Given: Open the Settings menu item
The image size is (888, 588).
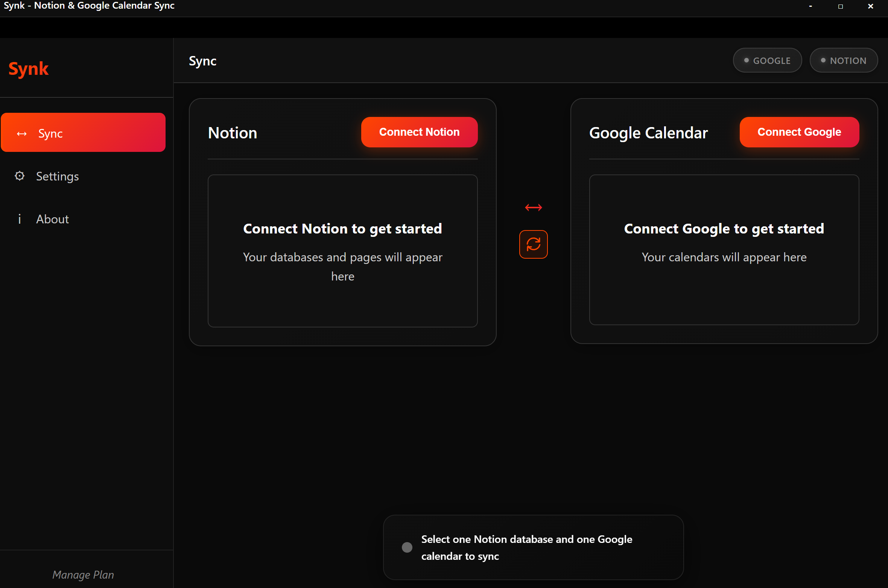Looking at the screenshot, I should tap(57, 176).
